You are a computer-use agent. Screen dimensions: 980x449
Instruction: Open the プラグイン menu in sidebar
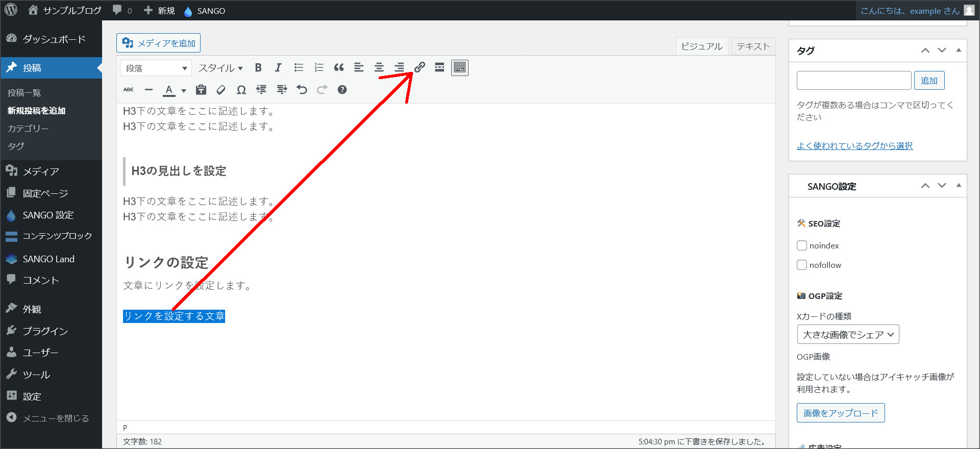tap(45, 331)
